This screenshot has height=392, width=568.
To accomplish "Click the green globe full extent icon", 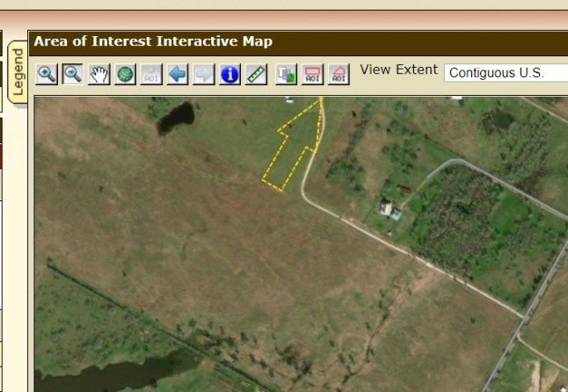I will [125, 75].
